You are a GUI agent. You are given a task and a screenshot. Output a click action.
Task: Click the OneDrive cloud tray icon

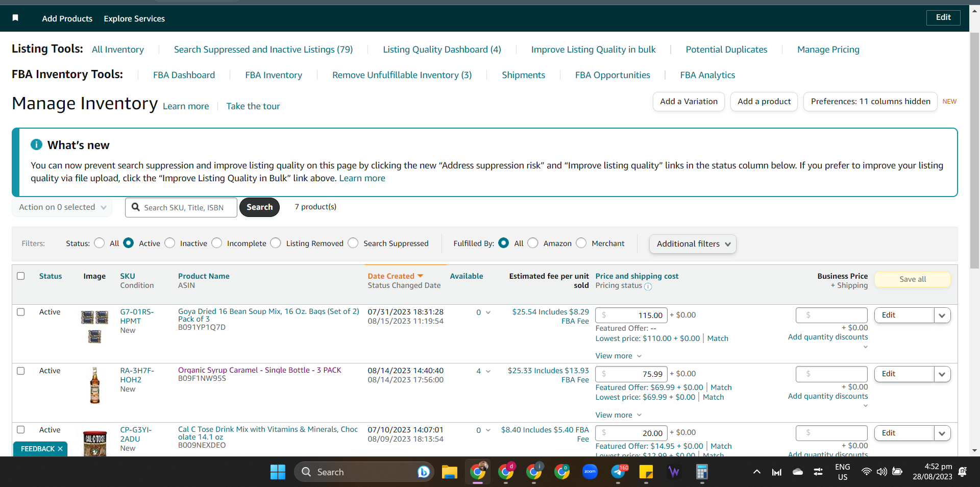[798, 472]
